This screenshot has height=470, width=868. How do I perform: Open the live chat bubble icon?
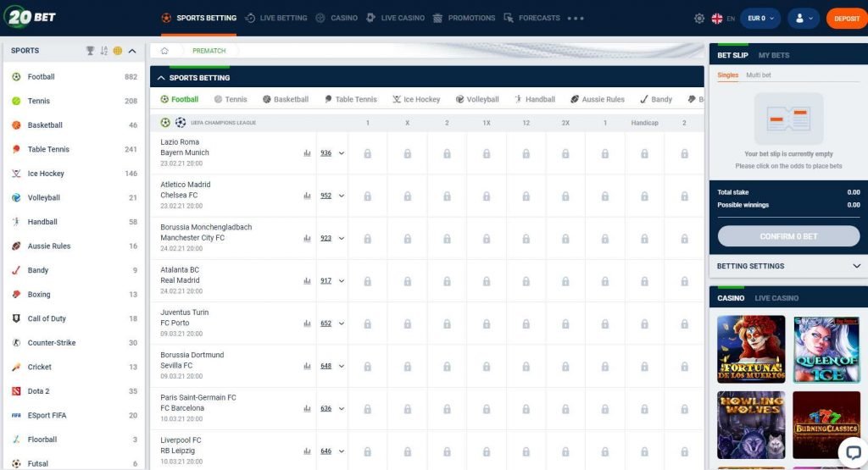pyautogui.click(x=853, y=452)
